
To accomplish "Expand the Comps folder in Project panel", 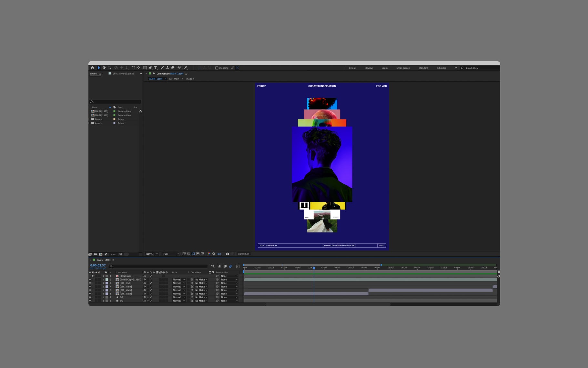I will (x=89, y=119).
